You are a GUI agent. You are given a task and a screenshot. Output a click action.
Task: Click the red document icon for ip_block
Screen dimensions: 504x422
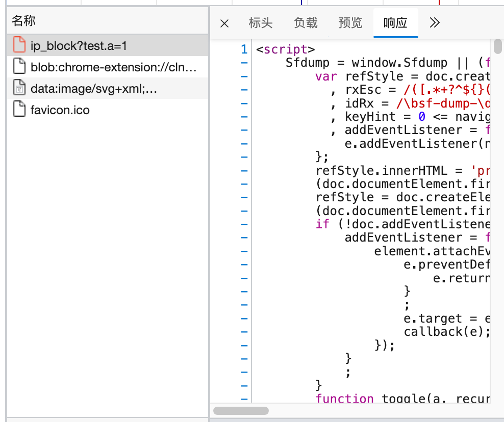[x=19, y=44]
